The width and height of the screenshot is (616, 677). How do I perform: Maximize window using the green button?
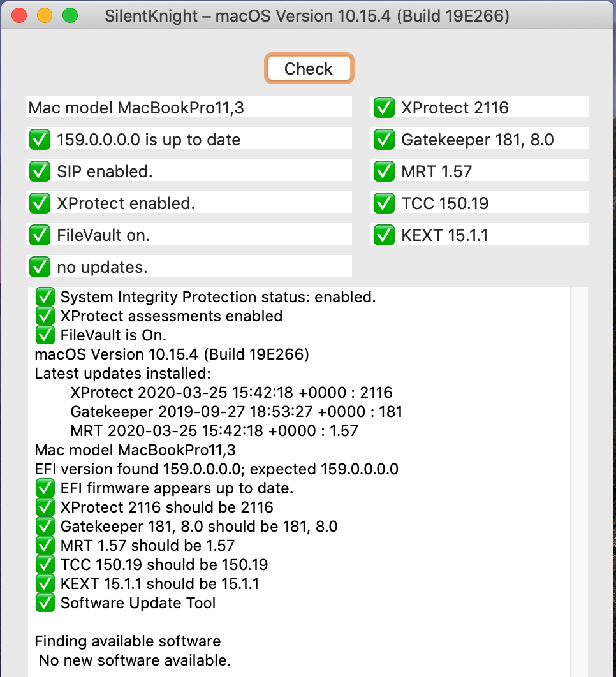click(x=70, y=15)
